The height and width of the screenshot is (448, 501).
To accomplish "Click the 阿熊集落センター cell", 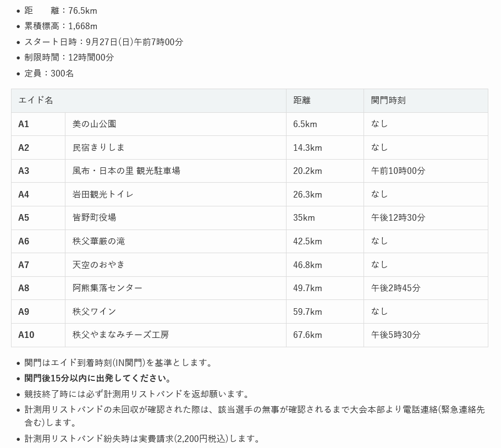I will point(108,288).
